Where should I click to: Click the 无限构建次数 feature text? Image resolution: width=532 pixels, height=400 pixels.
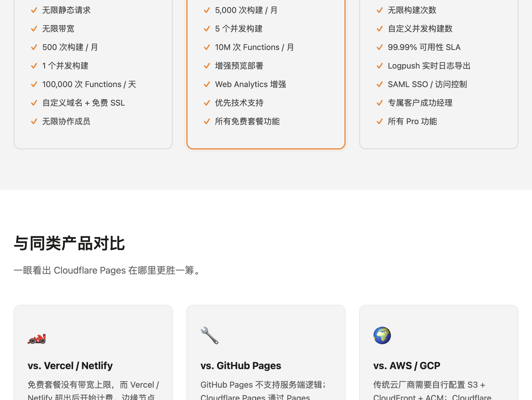412,10
